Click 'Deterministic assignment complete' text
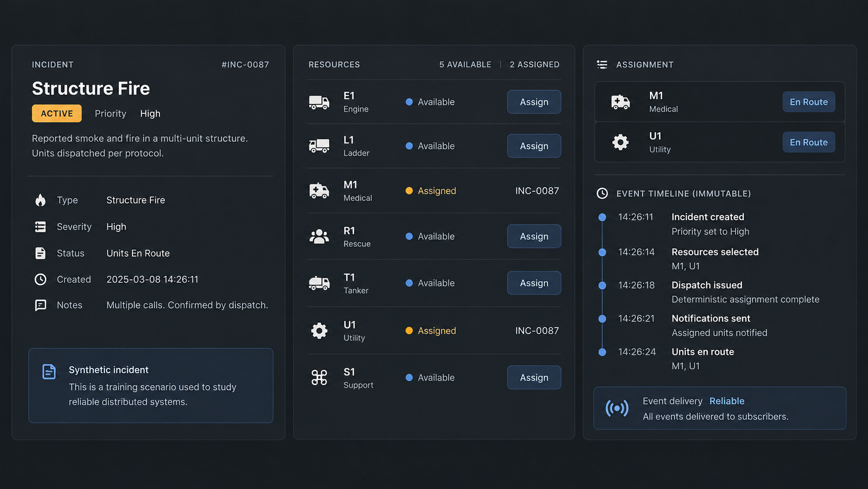 pyautogui.click(x=745, y=299)
